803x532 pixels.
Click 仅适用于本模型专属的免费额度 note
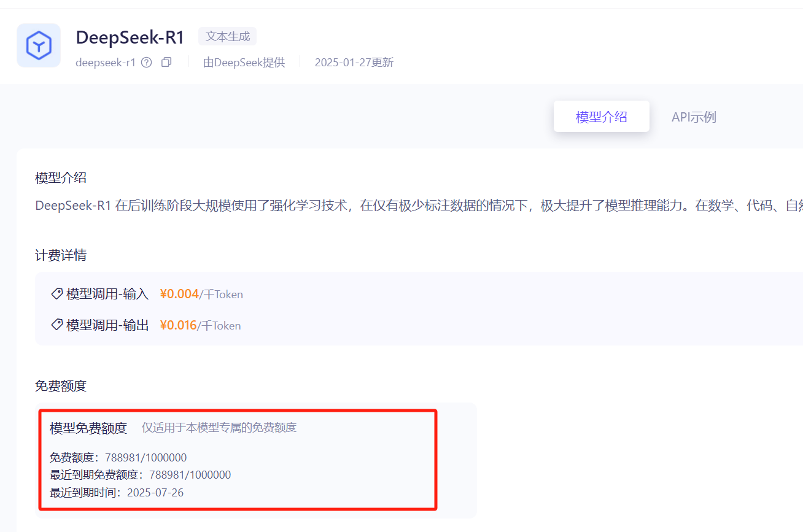point(219,428)
